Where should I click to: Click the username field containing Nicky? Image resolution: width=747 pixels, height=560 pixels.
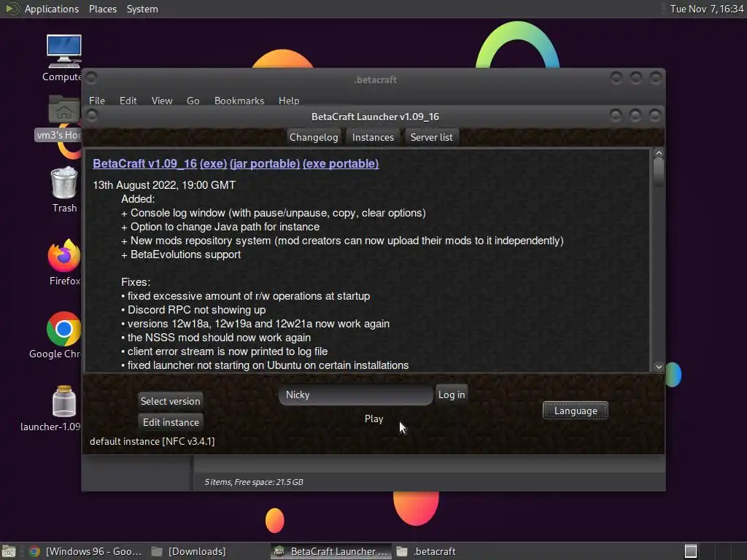point(355,394)
